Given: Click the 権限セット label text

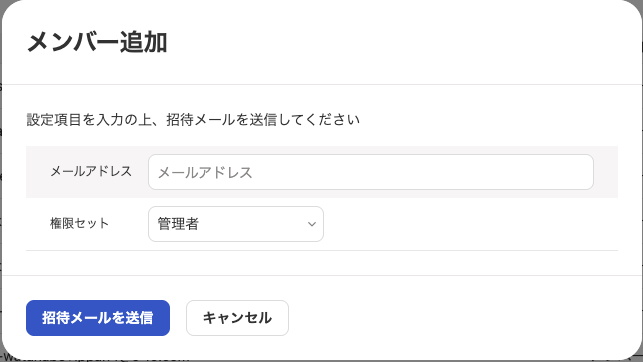Looking at the screenshot, I should pos(79,223).
